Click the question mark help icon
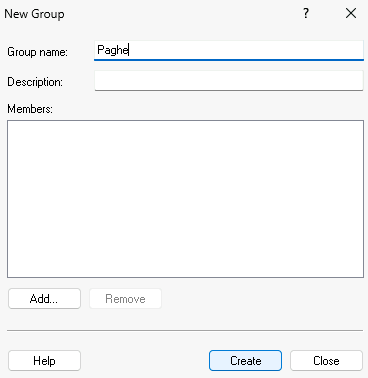 point(306,13)
